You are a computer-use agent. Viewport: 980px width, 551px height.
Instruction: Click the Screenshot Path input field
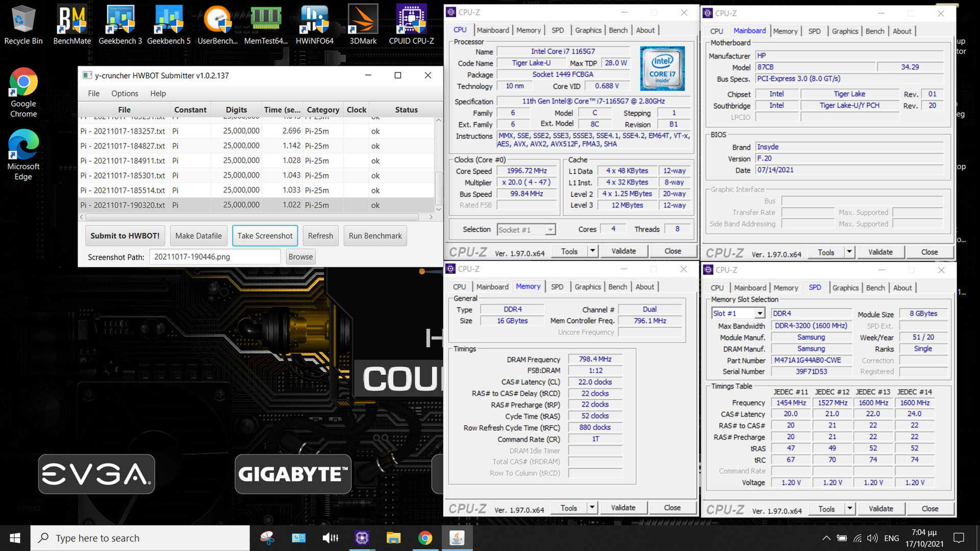215,257
